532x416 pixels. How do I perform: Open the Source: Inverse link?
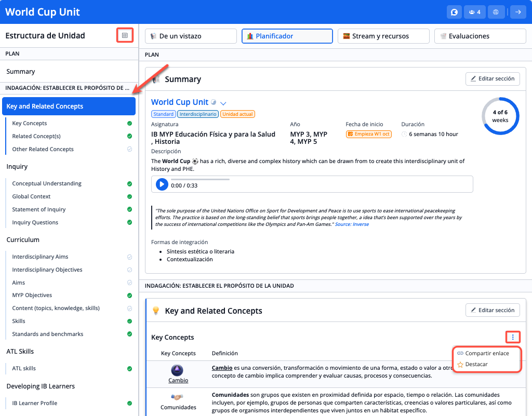click(352, 224)
